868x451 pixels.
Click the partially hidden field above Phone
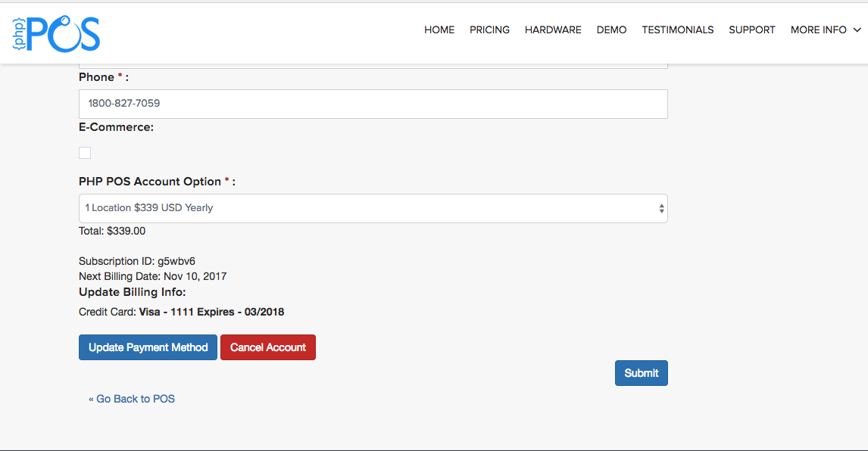click(373, 66)
